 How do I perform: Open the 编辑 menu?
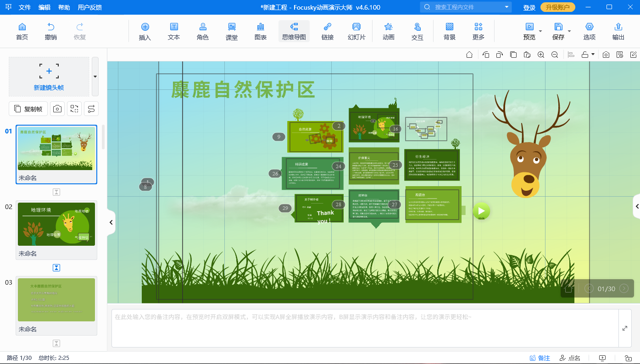tap(45, 7)
